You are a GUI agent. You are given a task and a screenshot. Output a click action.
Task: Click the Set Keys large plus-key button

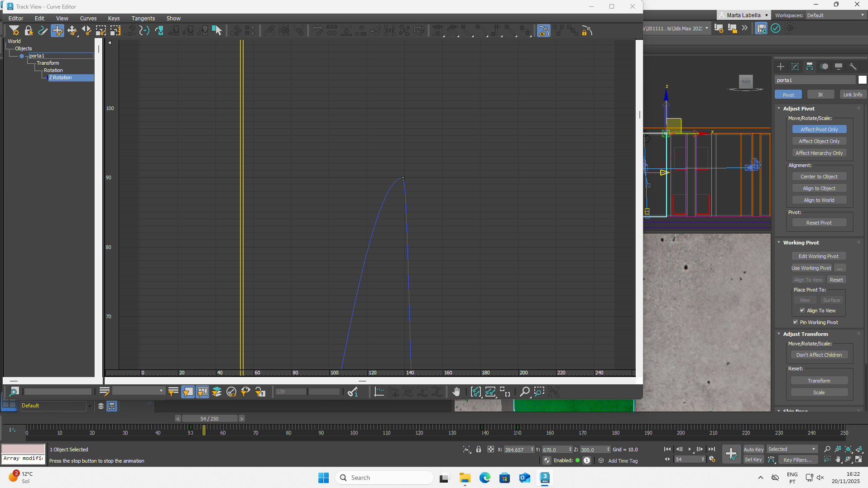(x=731, y=454)
